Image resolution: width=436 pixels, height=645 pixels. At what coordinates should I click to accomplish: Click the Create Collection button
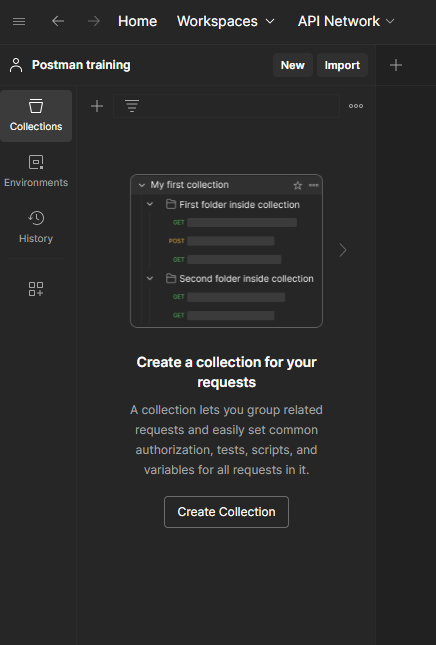[226, 512]
